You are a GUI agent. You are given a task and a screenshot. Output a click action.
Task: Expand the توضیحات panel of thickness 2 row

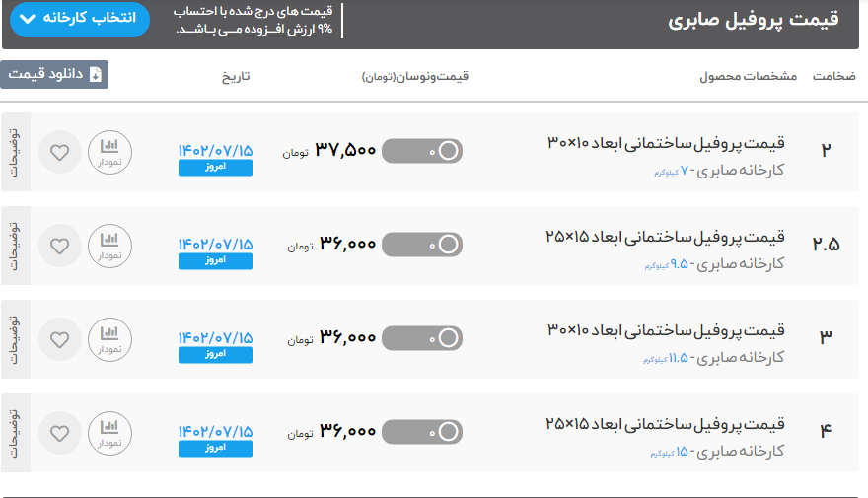pyautogui.click(x=15, y=152)
